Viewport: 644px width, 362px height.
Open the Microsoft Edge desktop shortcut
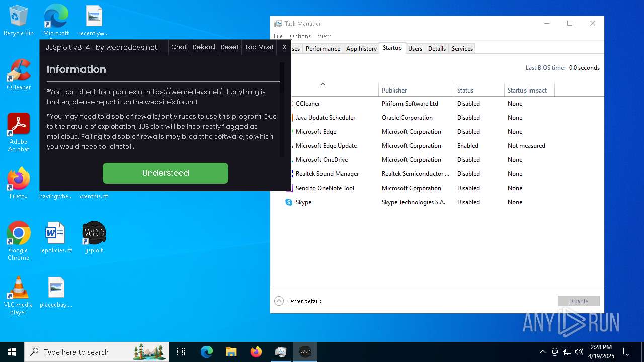click(x=56, y=21)
